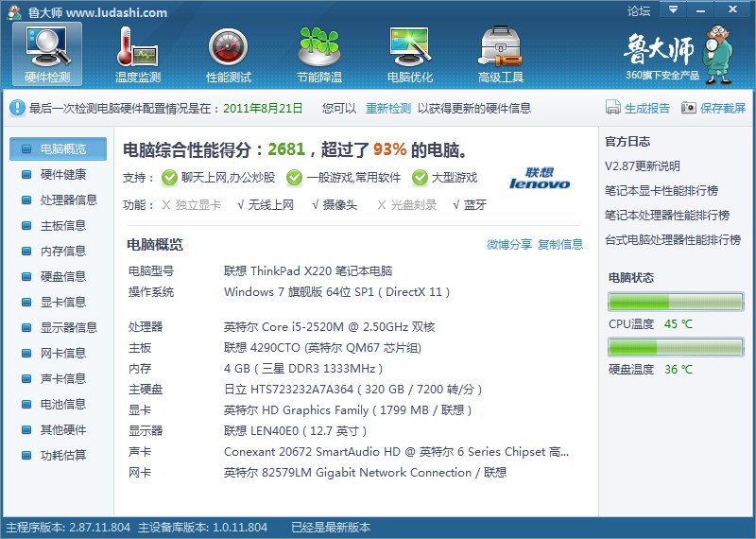Click 已经是最新版本 in the status bar
Screen dimensions: 756x539
pyautogui.click(x=331, y=528)
